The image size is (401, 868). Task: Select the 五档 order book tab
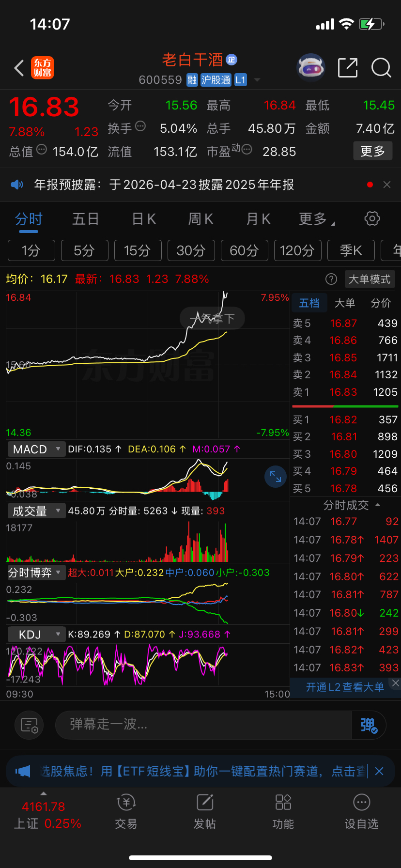309,303
